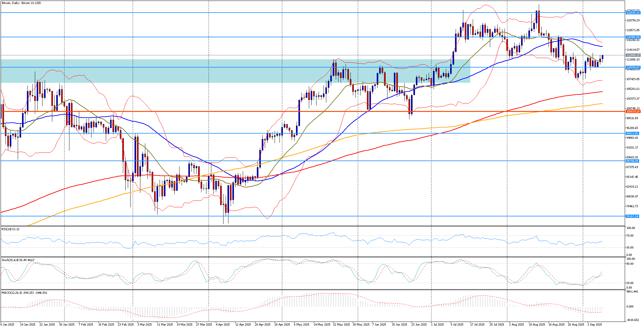Click the 28 Apr 2025 date label
This screenshot has width=644, height=328.
point(282,325)
